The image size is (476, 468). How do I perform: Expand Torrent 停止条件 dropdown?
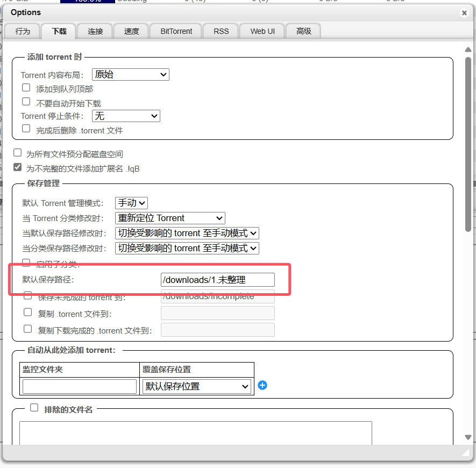[126, 116]
